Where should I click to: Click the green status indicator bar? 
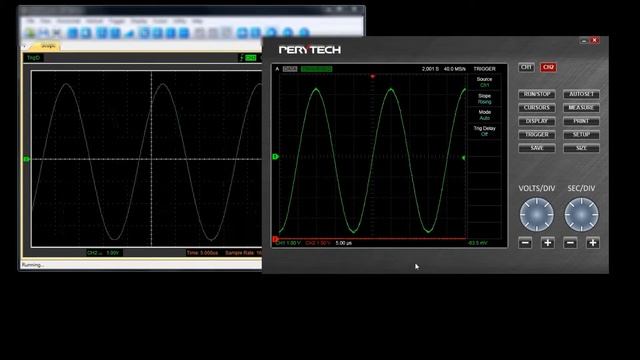pos(316,69)
